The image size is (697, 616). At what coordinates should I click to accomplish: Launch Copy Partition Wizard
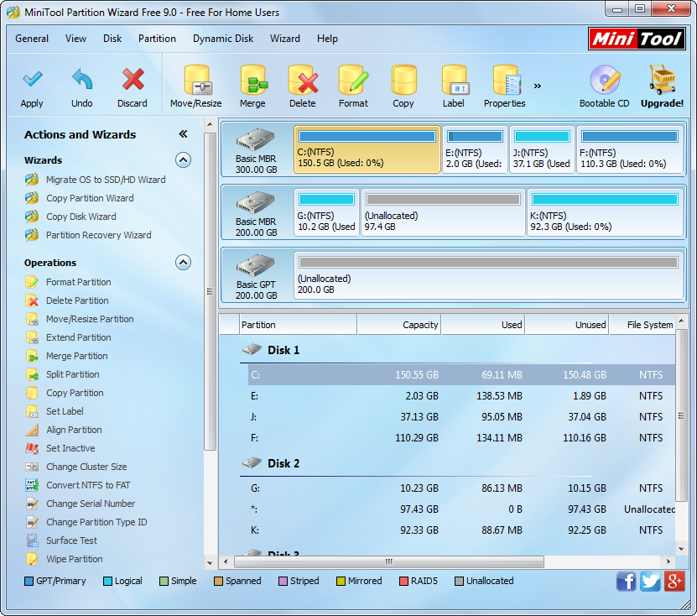pos(90,198)
